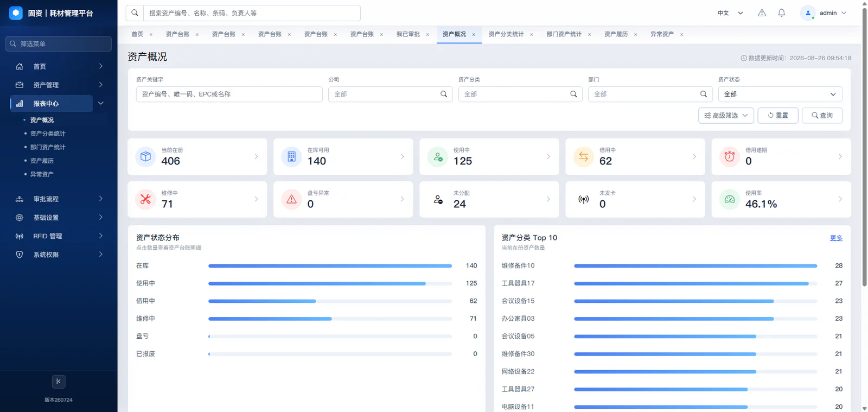
Task: Open the notification bell
Action: coord(781,13)
